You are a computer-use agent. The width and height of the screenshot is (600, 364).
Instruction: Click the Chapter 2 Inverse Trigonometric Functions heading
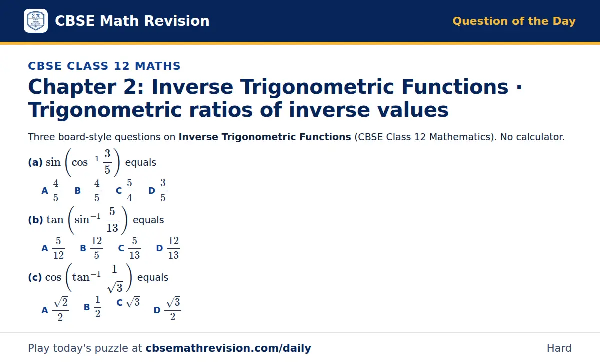pyautogui.click(x=275, y=98)
